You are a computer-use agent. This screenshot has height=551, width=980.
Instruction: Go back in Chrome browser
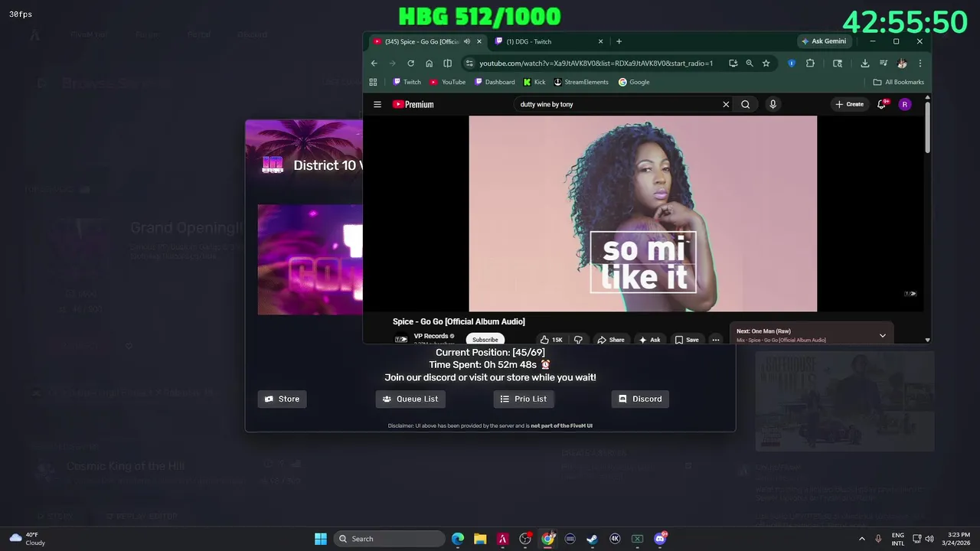click(x=374, y=64)
